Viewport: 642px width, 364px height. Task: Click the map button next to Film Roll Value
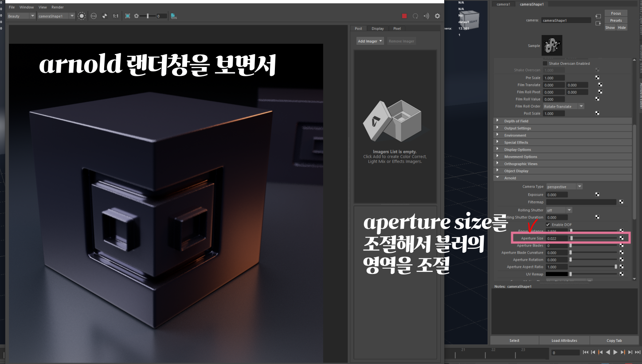tap(597, 99)
